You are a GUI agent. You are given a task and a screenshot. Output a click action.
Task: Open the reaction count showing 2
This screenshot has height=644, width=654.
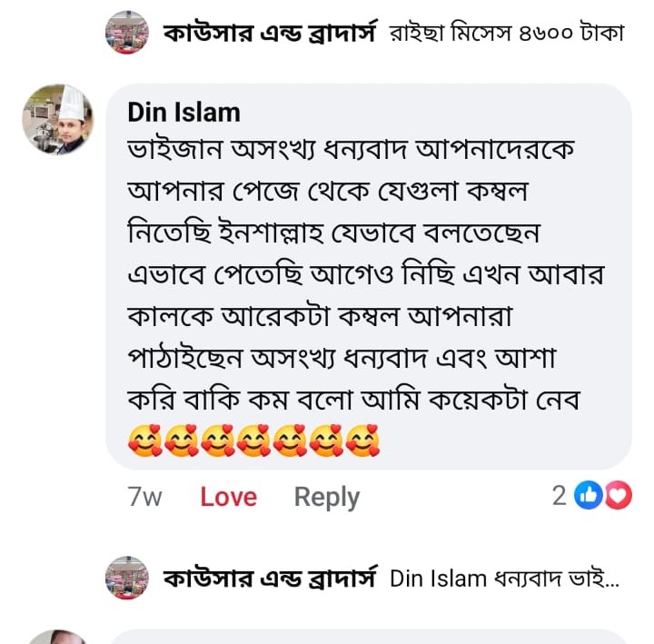coord(559,495)
